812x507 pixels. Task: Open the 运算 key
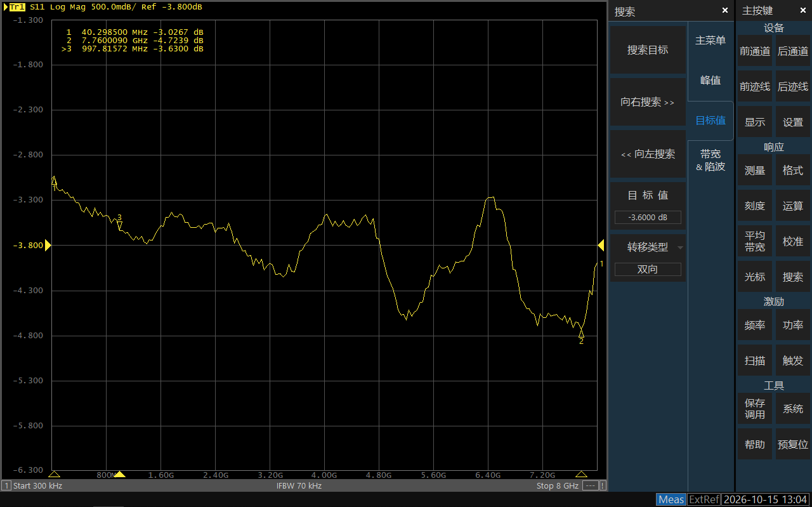[793, 206]
